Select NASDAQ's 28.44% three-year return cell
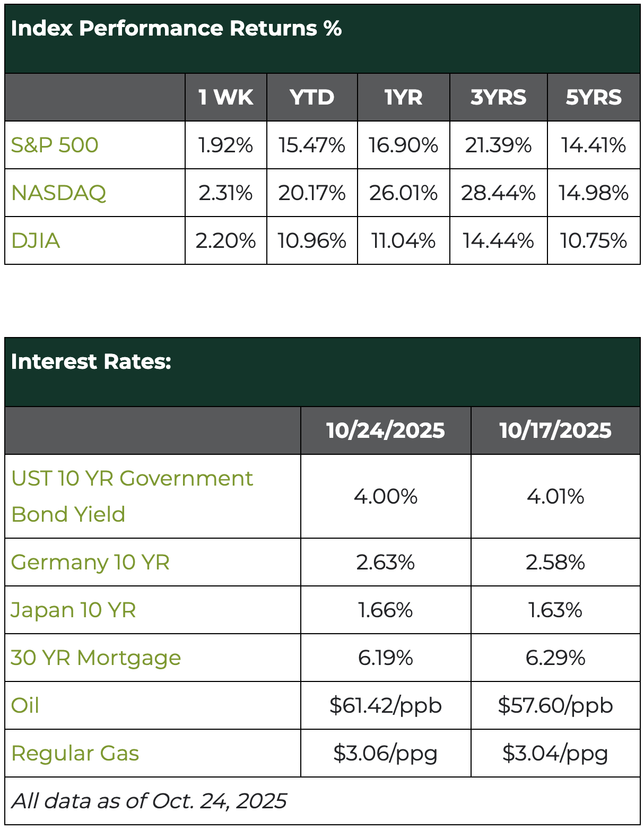This screenshot has height=829, width=644. tap(498, 193)
